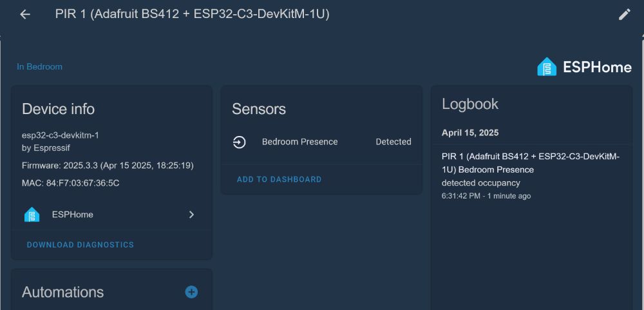Screen dimensions: 644x310
Task: Click the Automations card heading
Action: [x=62, y=292]
